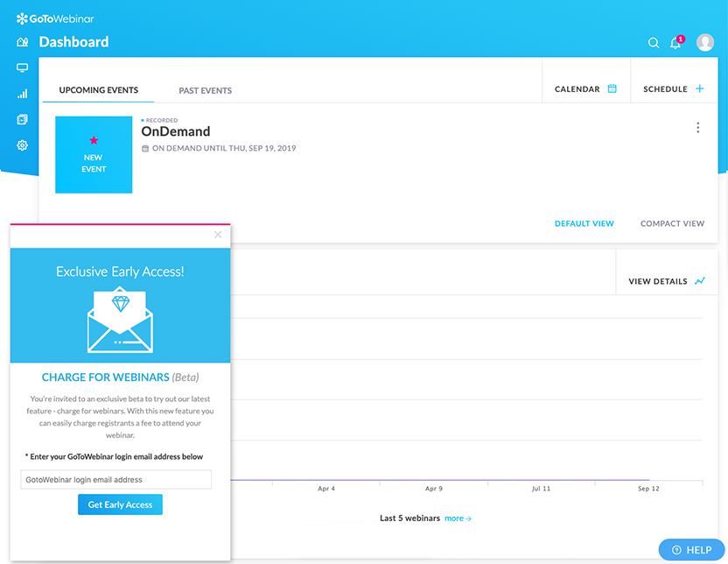
Task: Open the webinars monitor icon in sidebar
Action: [22, 67]
